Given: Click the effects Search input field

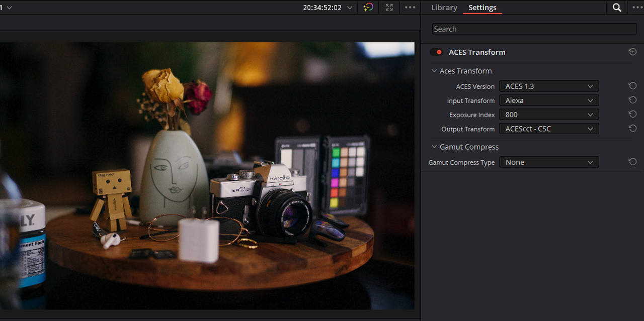Looking at the screenshot, I should point(534,29).
